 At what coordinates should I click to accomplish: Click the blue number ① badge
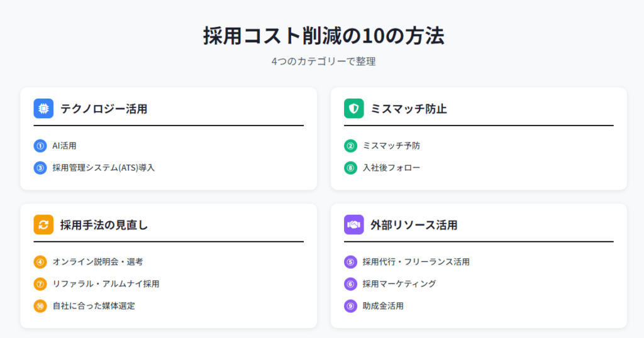[x=40, y=146]
